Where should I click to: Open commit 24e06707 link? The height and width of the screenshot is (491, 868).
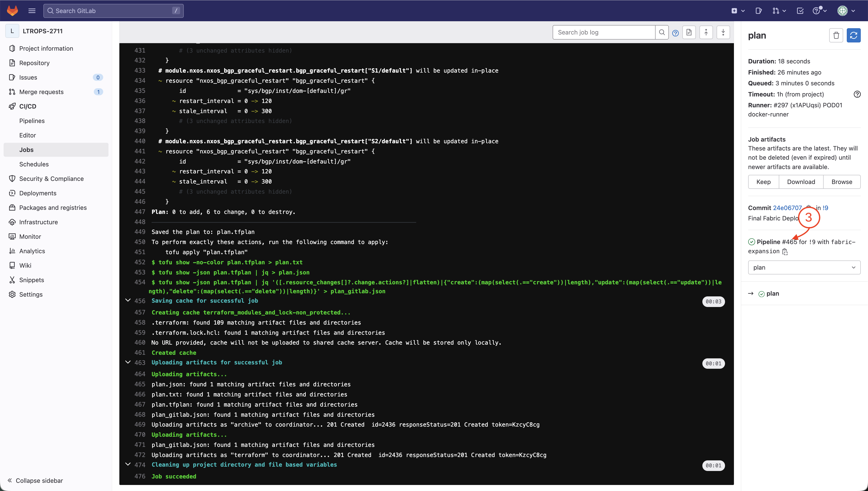tap(787, 208)
